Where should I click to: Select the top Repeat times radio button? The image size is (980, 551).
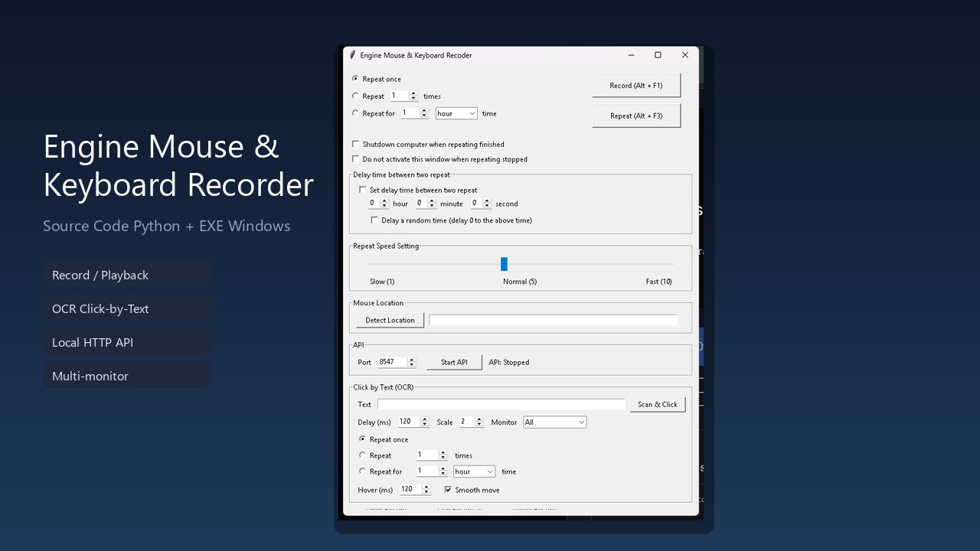(355, 96)
